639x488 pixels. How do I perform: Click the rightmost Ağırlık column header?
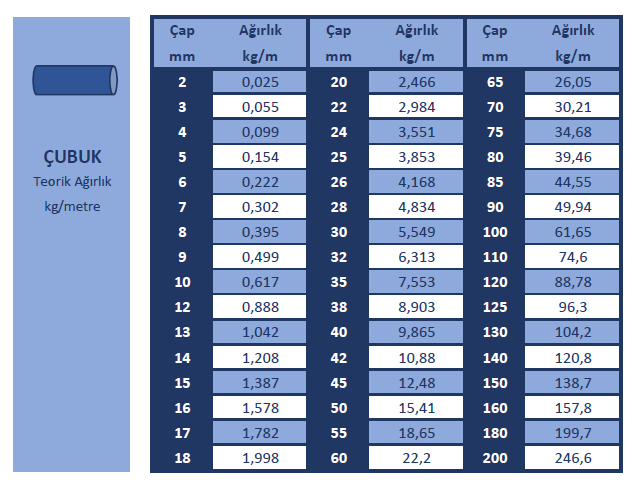tap(573, 31)
